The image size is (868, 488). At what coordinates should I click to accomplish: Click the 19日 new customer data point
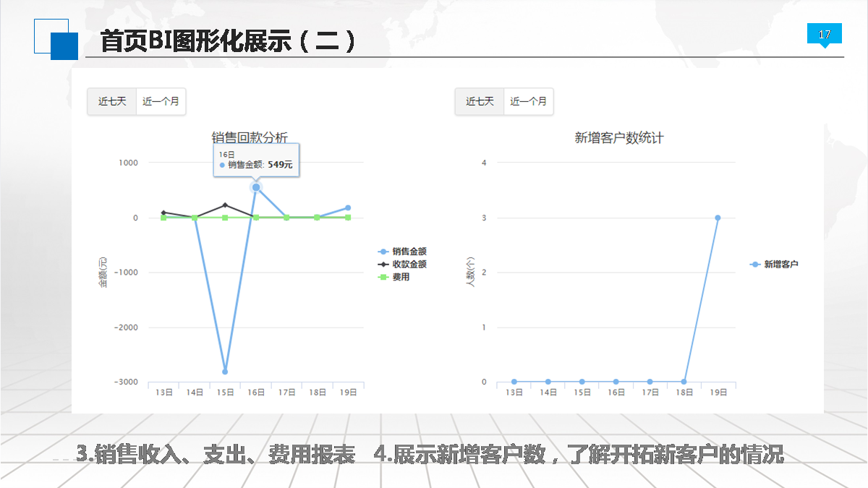coord(718,218)
